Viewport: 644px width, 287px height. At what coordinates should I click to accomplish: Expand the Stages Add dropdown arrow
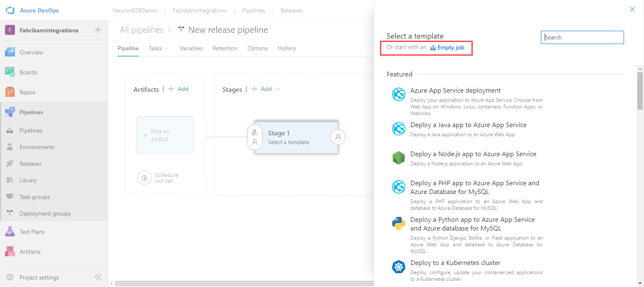tap(278, 89)
